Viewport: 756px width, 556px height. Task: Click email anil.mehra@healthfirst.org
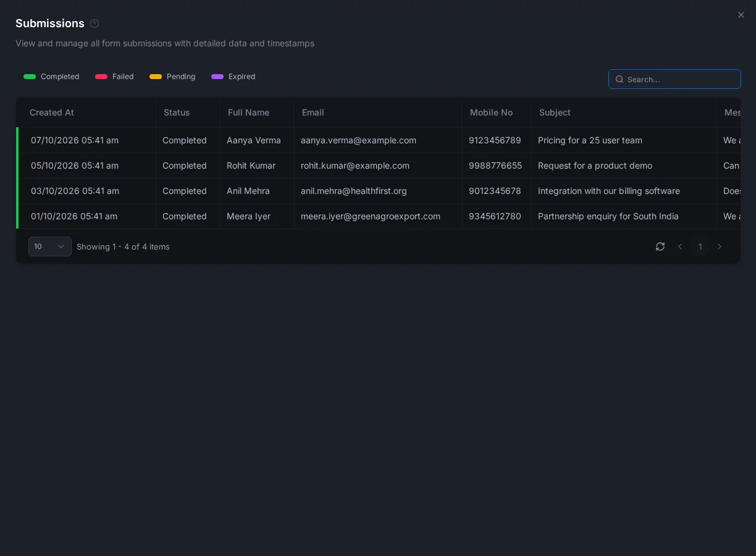354,191
